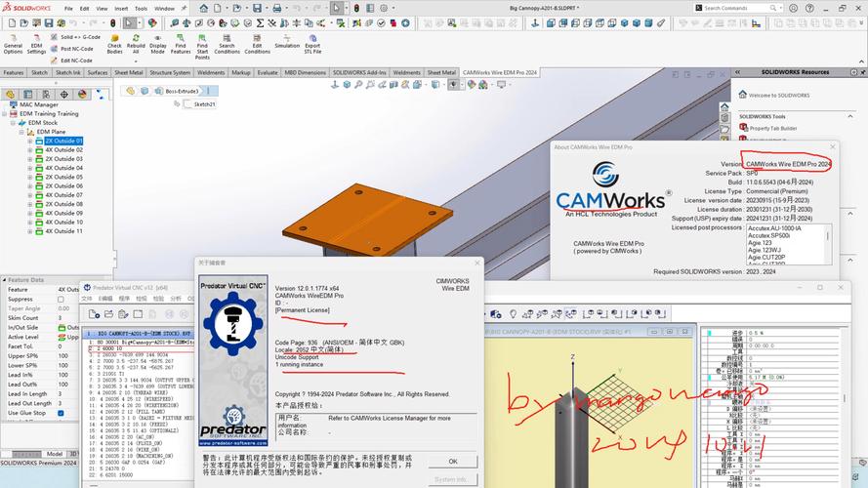Viewport: 868px width, 488px height.
Task: Collapse the EDM Stock tree node
Action: 13,123
